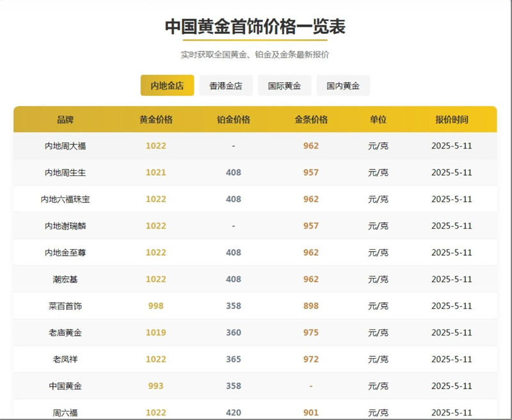Select the 国际黄金 tab

pyautogui.click(x=284, y=86)
